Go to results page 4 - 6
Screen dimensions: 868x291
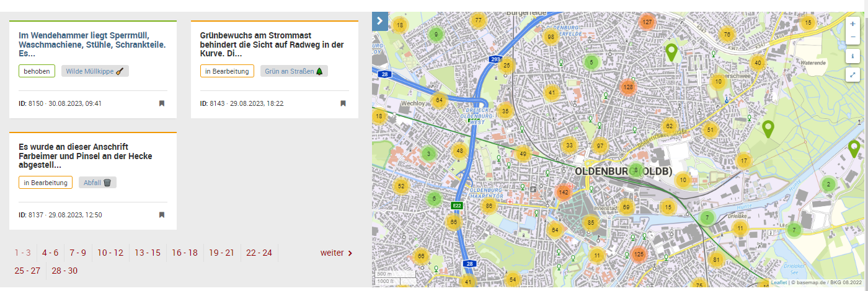tap(50, 253)
